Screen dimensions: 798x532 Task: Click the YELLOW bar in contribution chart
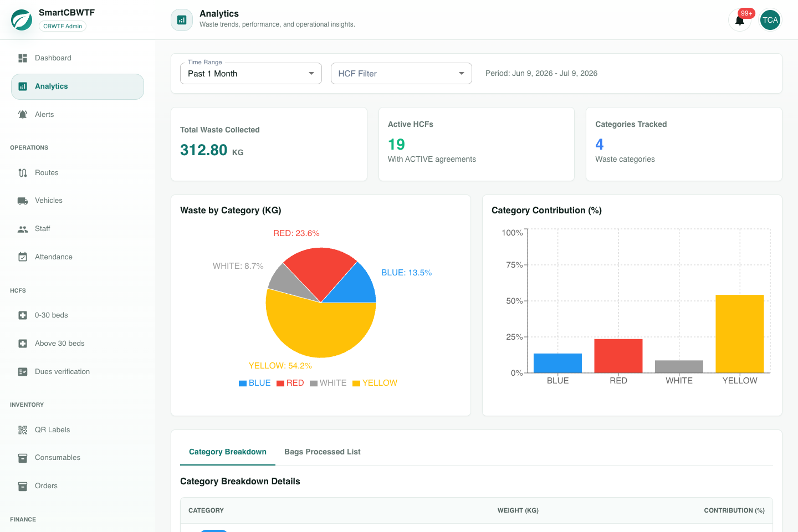(x=740, y=334)
